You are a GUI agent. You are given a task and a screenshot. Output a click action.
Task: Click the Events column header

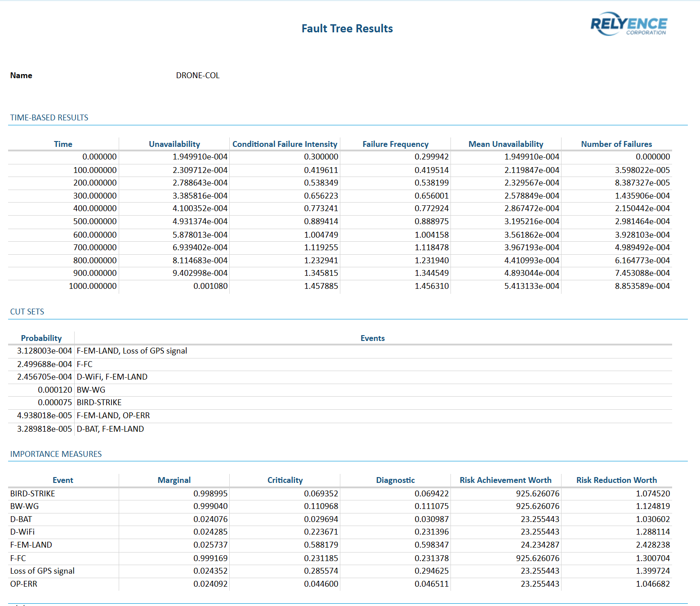point(372,338)
